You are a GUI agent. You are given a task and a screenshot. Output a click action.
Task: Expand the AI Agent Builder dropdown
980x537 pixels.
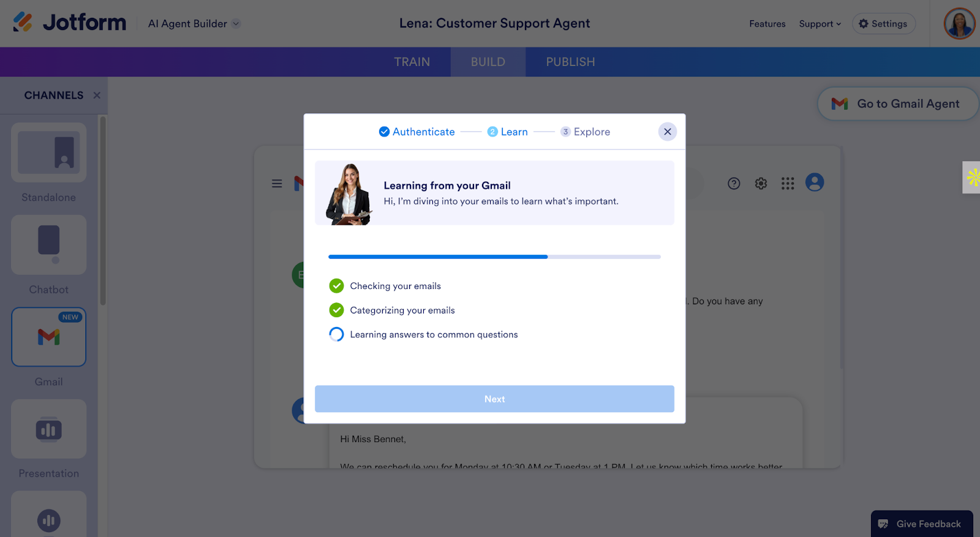click(x=194, y=23)
